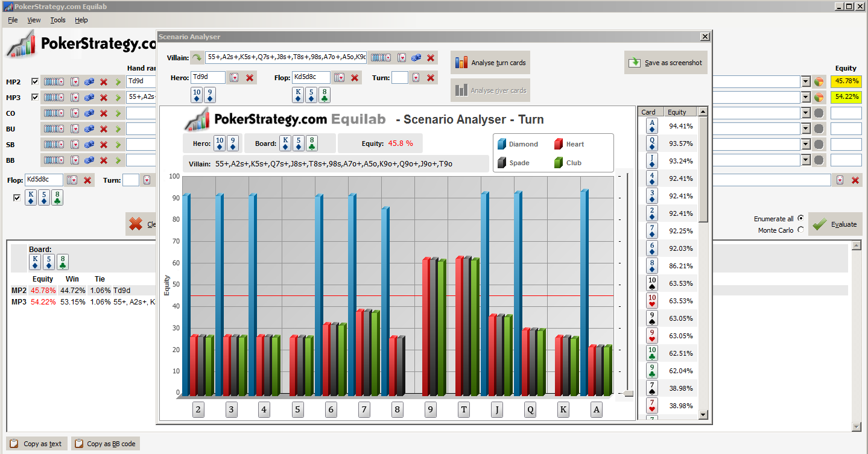Screen dimensions: 868x454
Task: Clear the BB row with red X
Action: pos(104,160)
